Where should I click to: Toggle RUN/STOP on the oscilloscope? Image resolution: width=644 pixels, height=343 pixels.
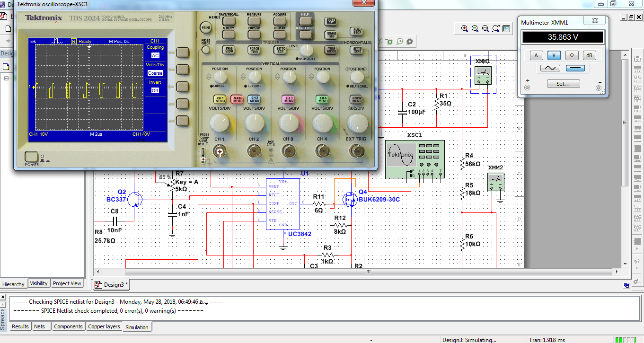357,31
